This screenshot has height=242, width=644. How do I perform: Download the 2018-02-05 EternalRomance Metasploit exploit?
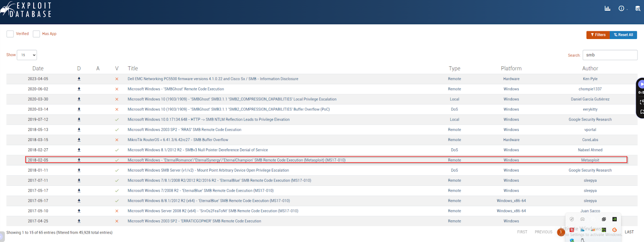pyautogui.click(x=79, y=160)
